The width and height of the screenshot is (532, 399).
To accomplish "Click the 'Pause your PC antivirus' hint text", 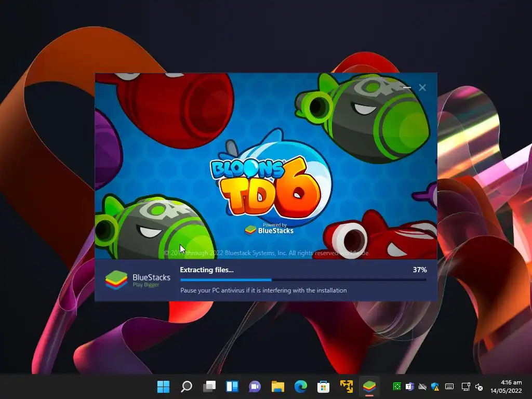I will (263, 290).
